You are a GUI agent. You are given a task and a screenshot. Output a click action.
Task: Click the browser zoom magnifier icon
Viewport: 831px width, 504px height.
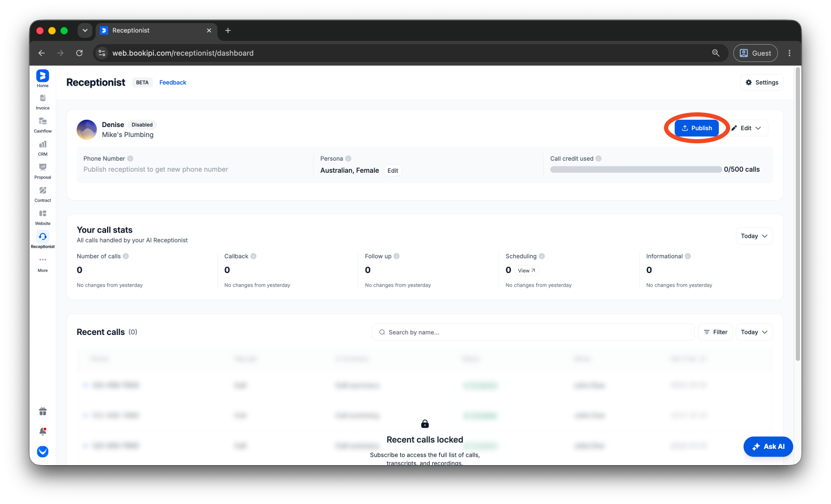pyautogui.click(x=715, y=53)
